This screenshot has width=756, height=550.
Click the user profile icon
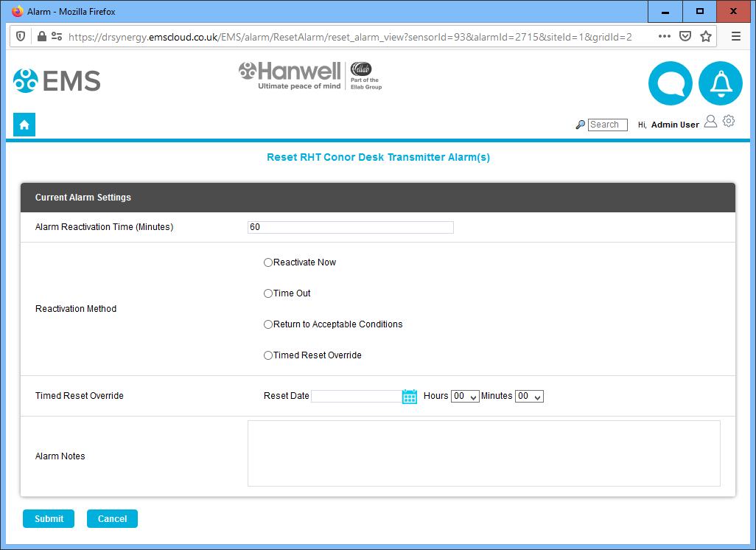tap(710, 122)
